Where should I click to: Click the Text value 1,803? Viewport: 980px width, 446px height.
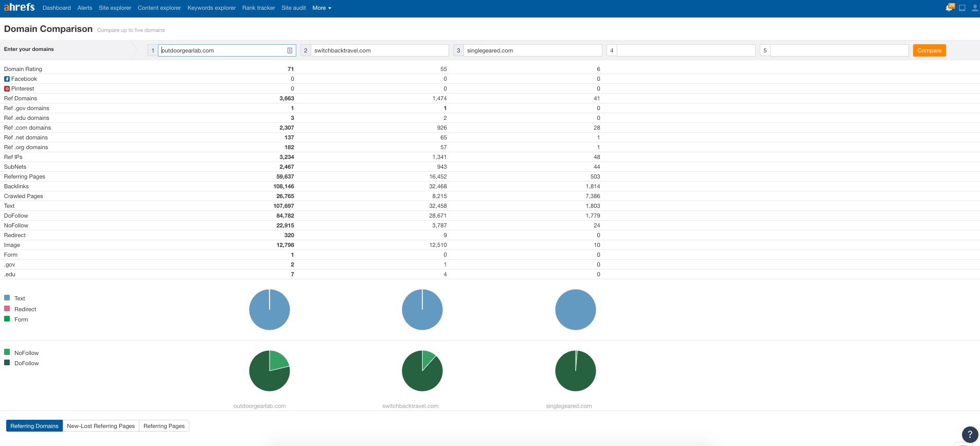(593, 206)
